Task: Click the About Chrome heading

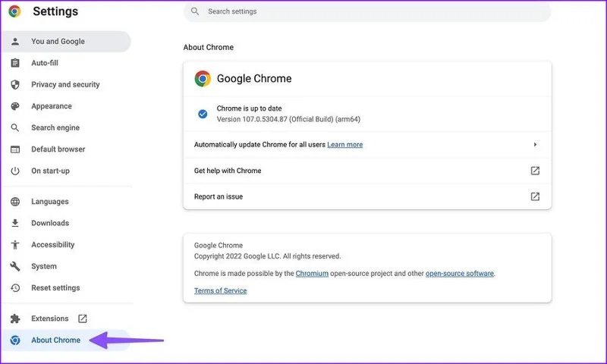Action: (x=208, y=47)
